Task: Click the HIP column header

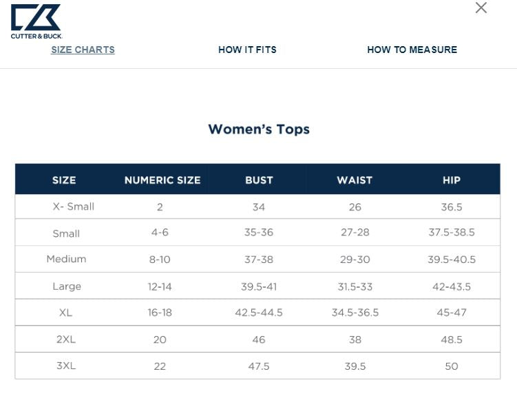Action: pos(452,180)
